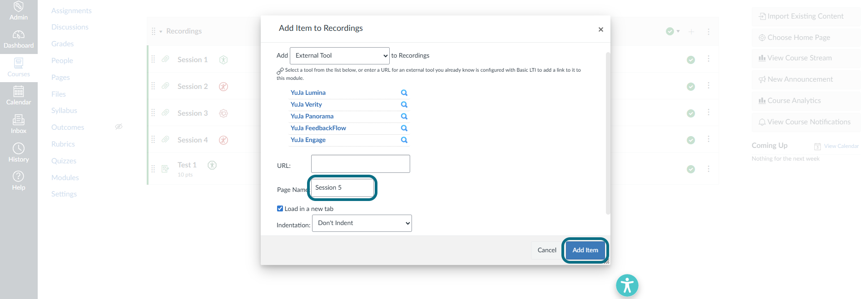Open Modules in course menu
Image resolution: width=868 pixels, height=299 pixels.
coord(65,178)
